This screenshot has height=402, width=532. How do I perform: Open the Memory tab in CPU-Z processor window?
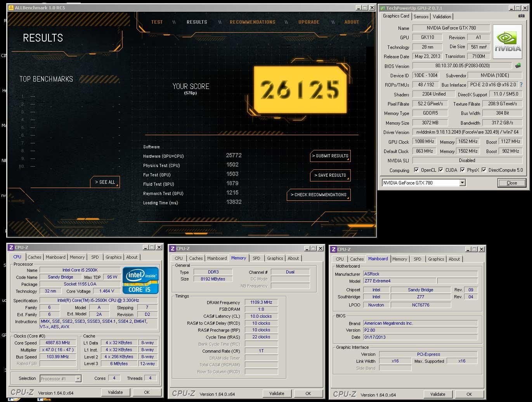tap(77, 257)
